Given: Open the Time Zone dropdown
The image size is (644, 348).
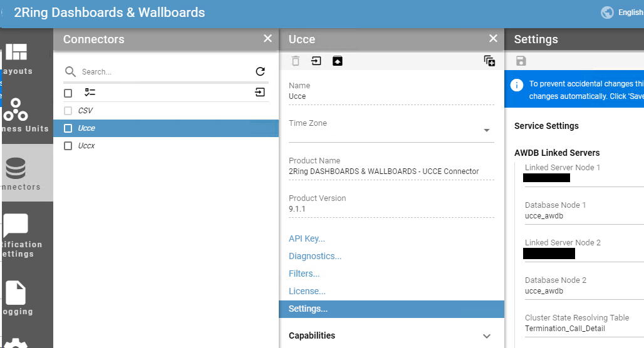Looking at the screenshot, I should (391, 130).
